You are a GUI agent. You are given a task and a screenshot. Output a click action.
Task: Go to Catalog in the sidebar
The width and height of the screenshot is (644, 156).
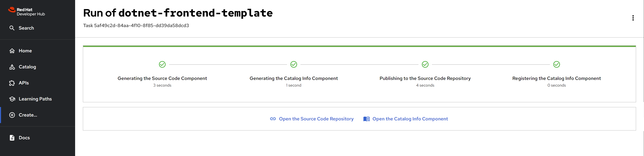[27, 67]
